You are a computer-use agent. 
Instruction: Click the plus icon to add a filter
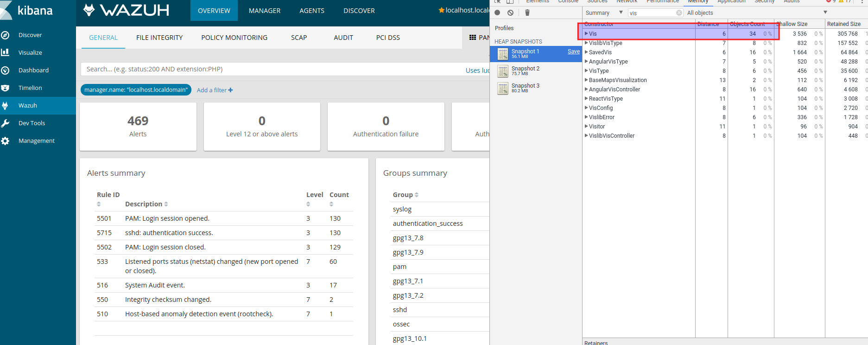tap(230, 90)
